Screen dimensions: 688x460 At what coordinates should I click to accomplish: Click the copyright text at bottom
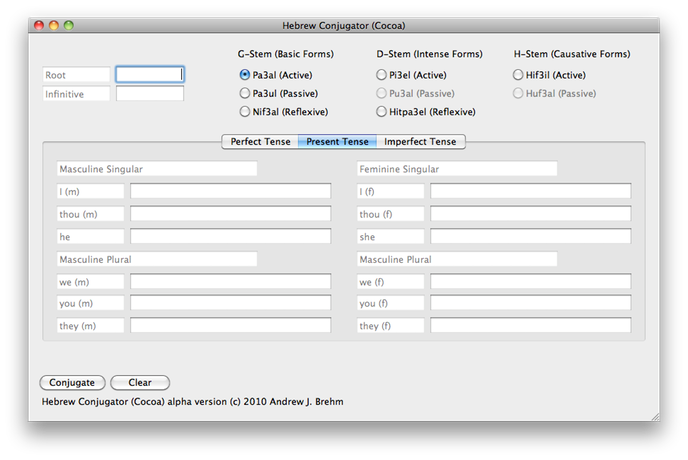[x=193, y=402]
